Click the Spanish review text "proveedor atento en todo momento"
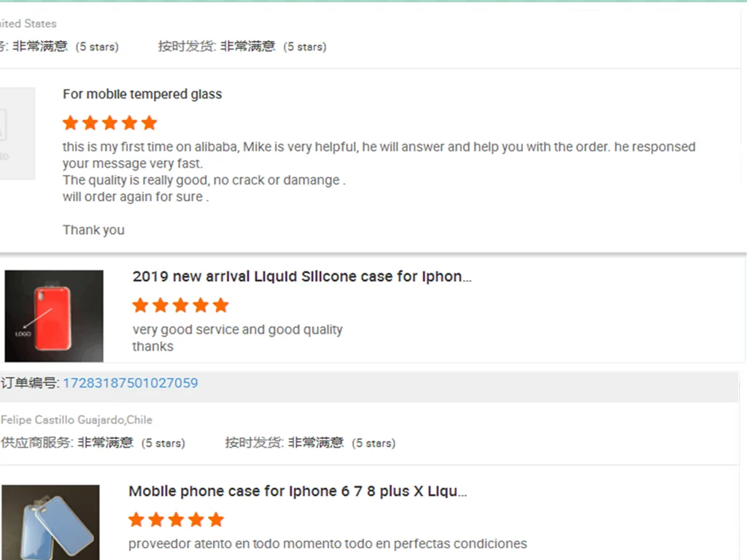Screen dimensions: 747x560 (328, 544)
